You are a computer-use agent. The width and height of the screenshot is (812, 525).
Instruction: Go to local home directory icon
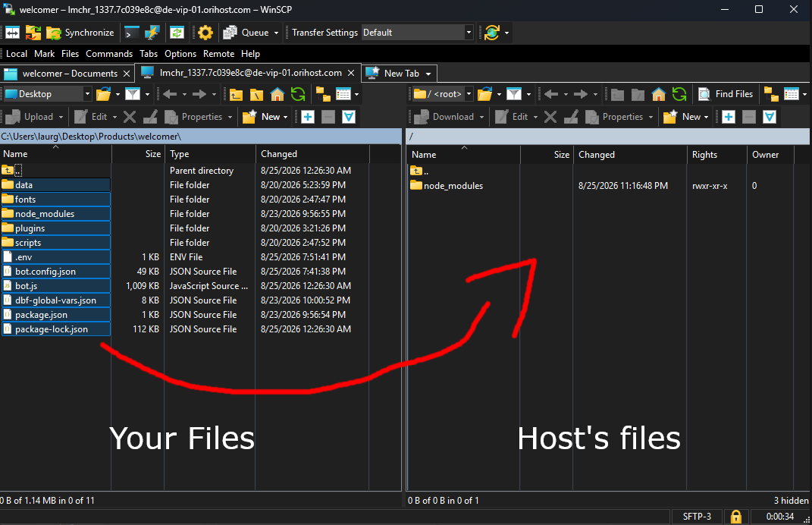[x=277, y=94]
